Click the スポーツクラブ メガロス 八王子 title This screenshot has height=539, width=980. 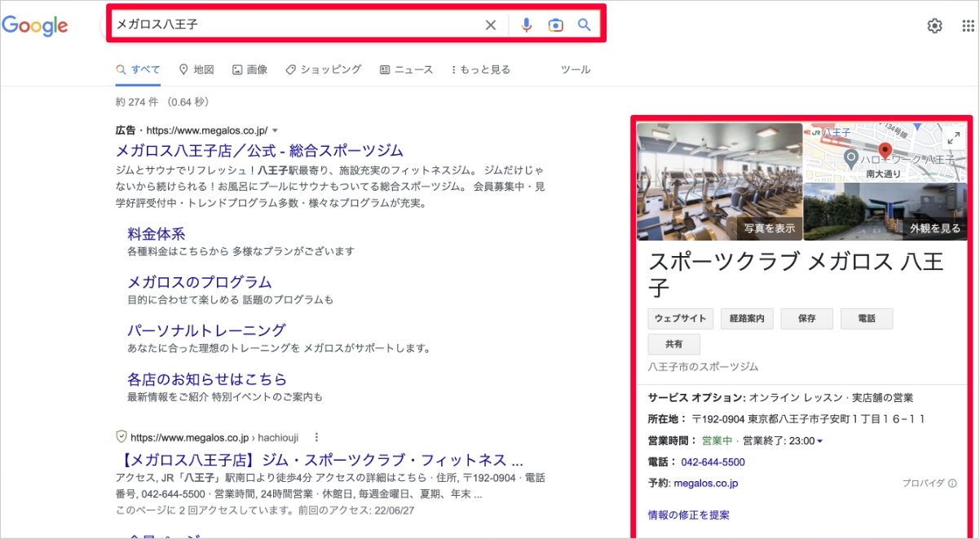[796, 275]
